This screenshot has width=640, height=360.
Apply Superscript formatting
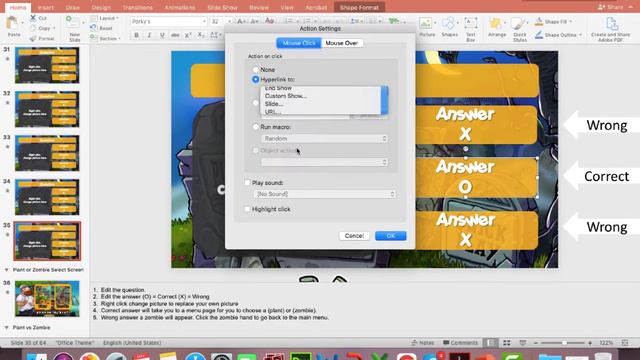click(x=188, y=35)
